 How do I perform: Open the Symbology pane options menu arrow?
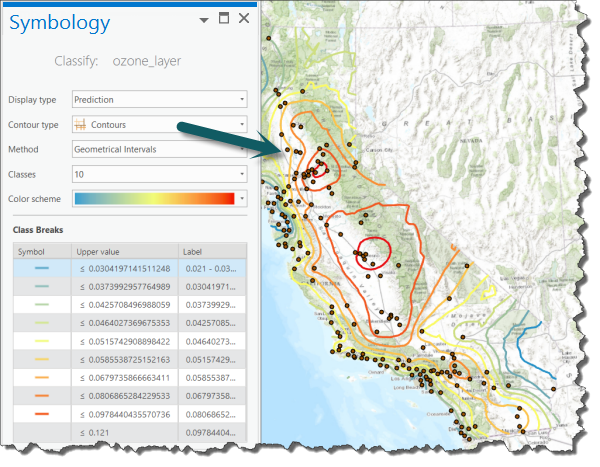pos(205,19)
